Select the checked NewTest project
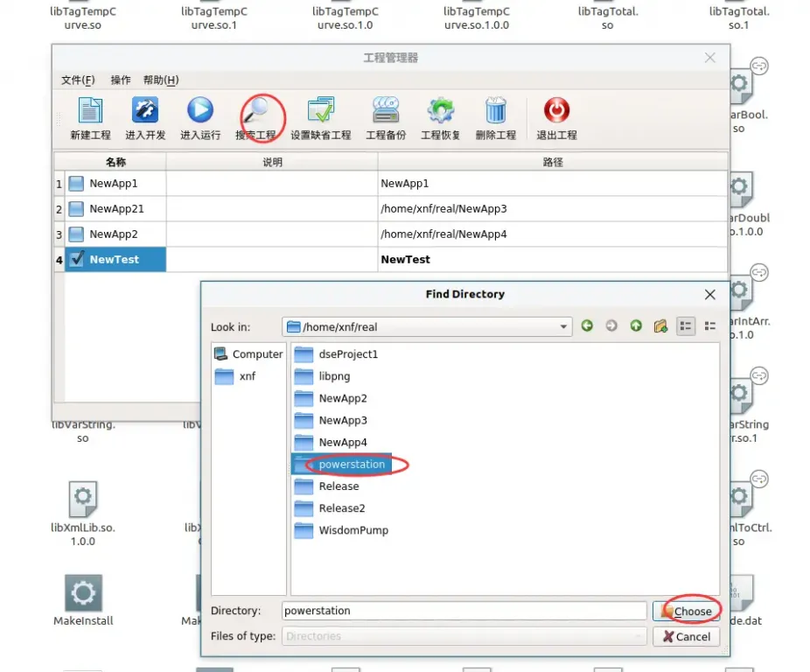This screenshot has height=672, width=810. pyautogui.click(x=115, y=260)
